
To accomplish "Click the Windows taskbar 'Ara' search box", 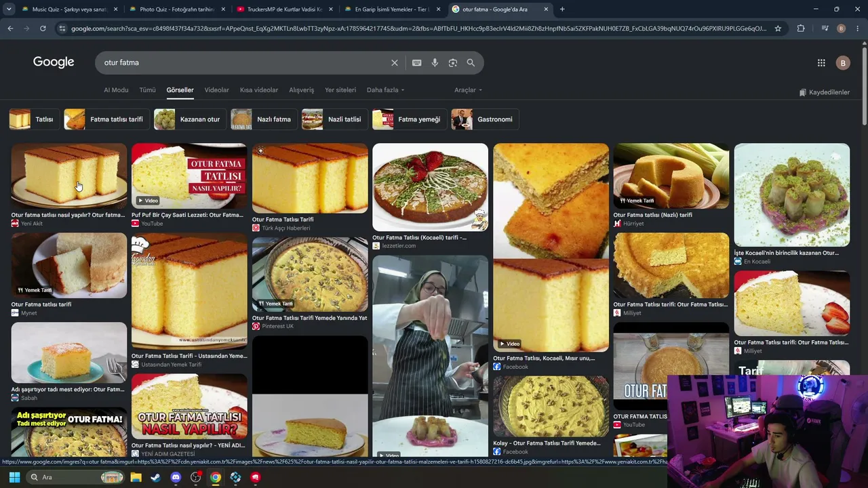I will tap(76, 477).
